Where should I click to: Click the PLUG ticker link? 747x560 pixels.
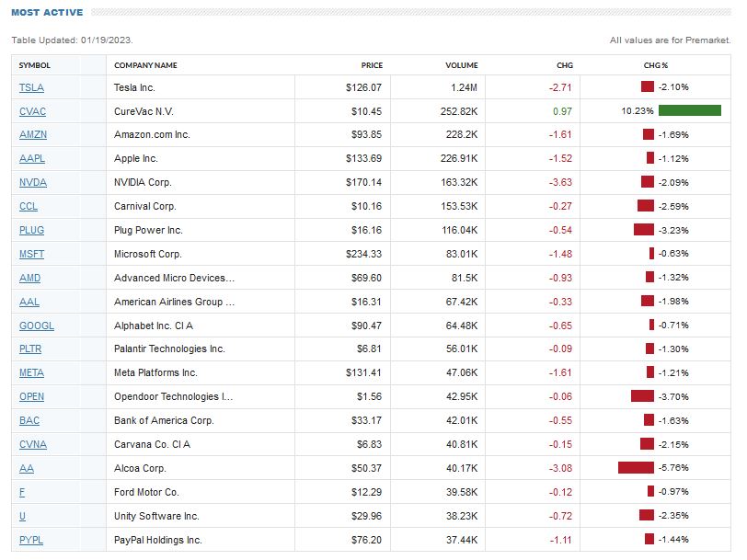click(31, 230)
